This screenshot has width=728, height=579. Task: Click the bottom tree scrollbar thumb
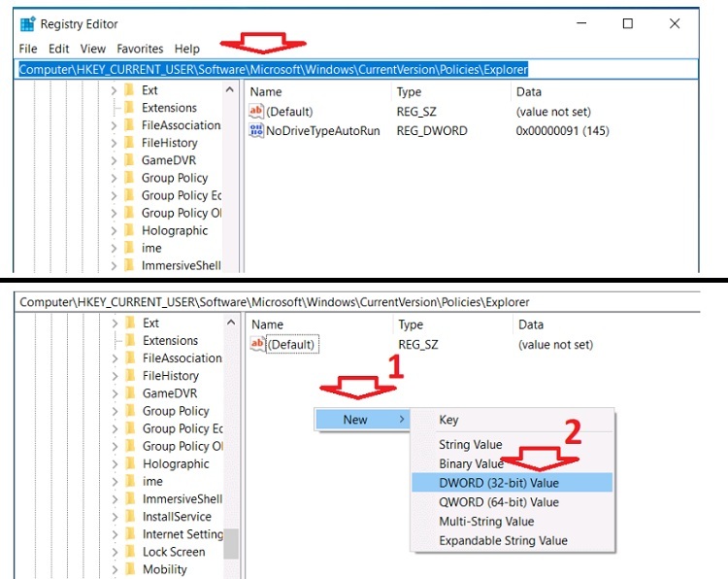pyautogui.click(x=231, y=544)
